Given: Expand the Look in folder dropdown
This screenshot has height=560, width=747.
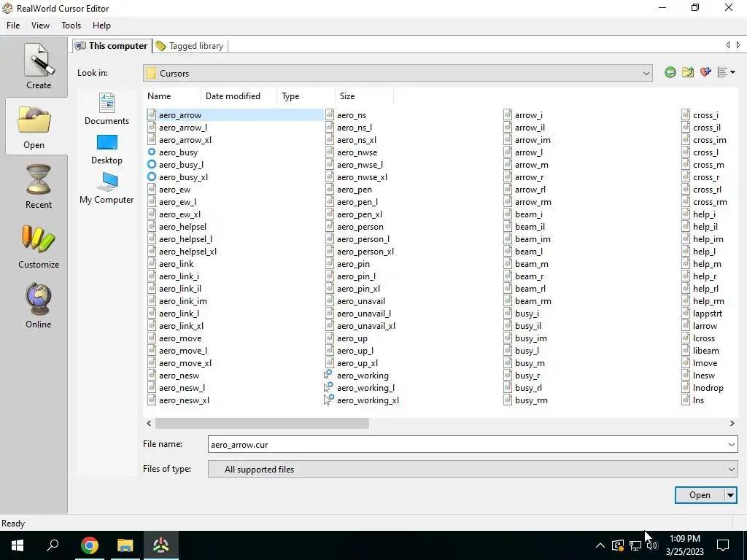Looking at the screenshot, I should tap(646, 74).
